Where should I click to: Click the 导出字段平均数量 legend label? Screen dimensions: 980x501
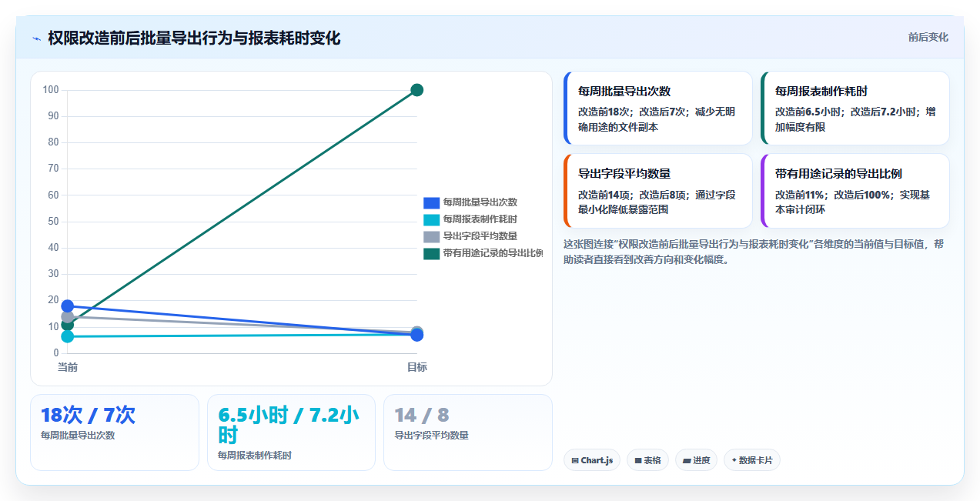[x=480, y=236]
